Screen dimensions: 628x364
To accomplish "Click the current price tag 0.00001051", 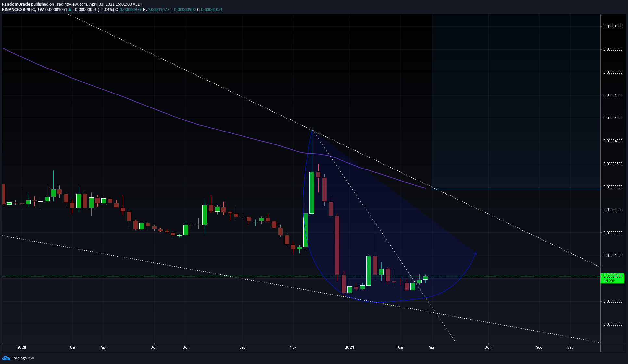I will tap(613, 276).
